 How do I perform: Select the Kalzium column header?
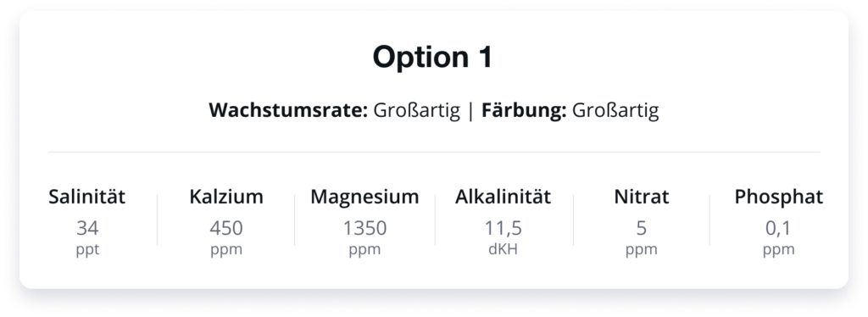(226, 197)
